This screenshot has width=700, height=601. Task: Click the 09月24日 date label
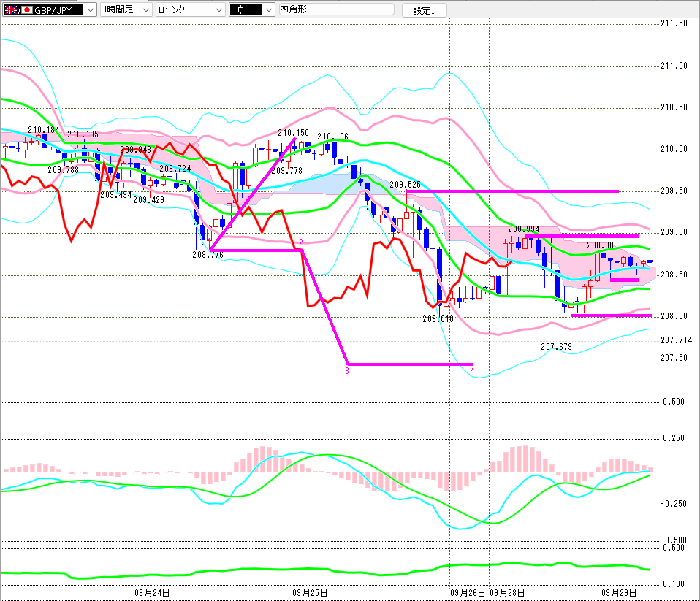pos(152,593)
